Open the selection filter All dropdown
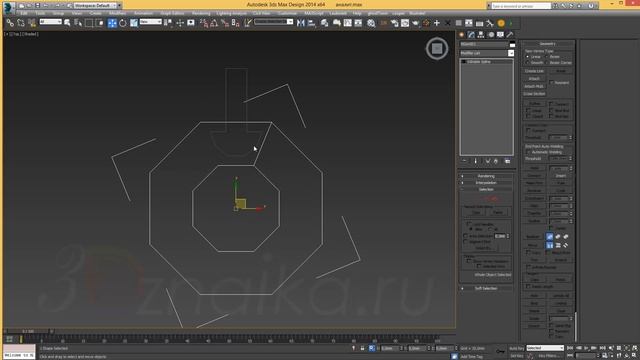Screen dimensions: 640x360 click(51, 22)
